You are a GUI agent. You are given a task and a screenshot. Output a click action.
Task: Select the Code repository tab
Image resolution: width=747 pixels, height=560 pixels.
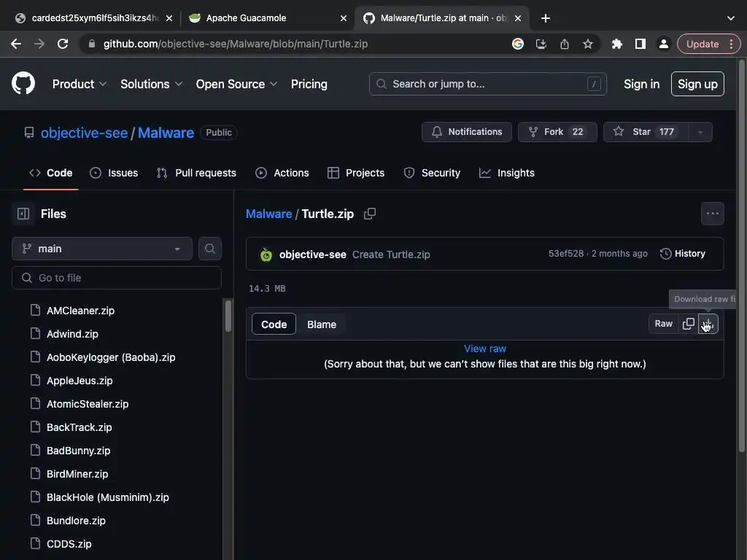(51, 173)
